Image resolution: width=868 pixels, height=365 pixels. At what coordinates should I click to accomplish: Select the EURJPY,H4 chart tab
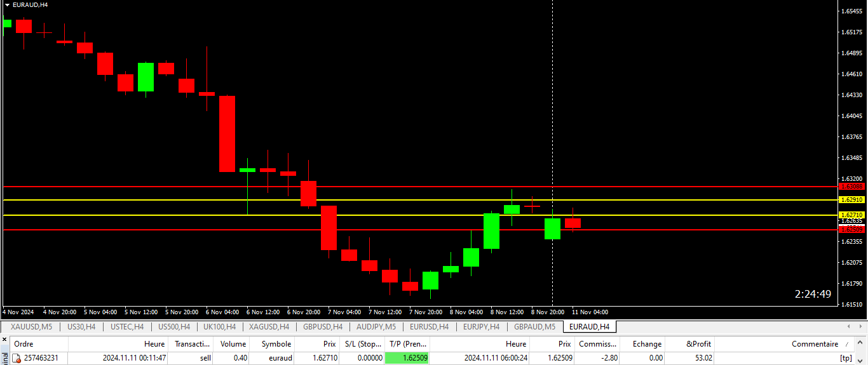click(x=481, y=327)
